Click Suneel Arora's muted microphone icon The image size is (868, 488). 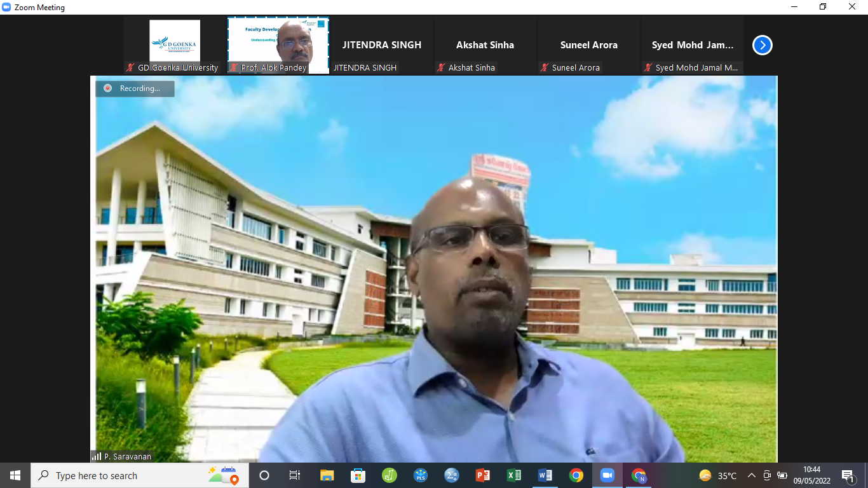click(545, 67)
